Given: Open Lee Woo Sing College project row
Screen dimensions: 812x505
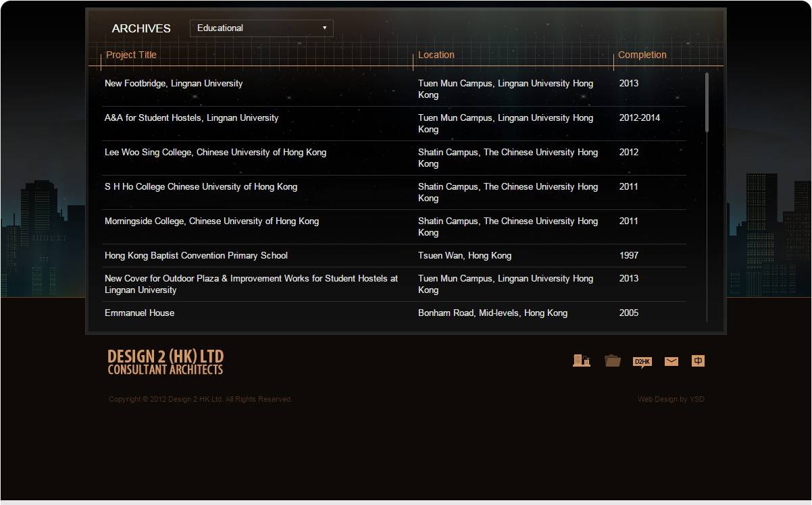Looking at the screenshot, I should [x=215, y=153].
